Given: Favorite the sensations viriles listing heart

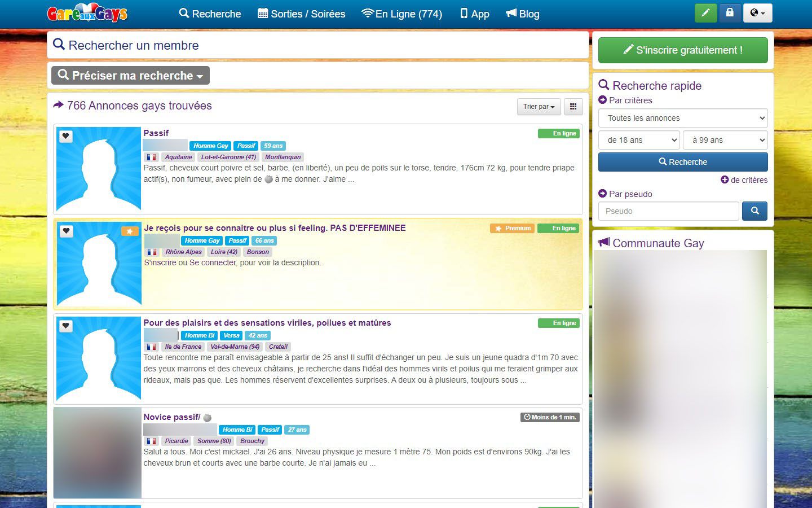Looking at the screenshot, I should [66, 326].
